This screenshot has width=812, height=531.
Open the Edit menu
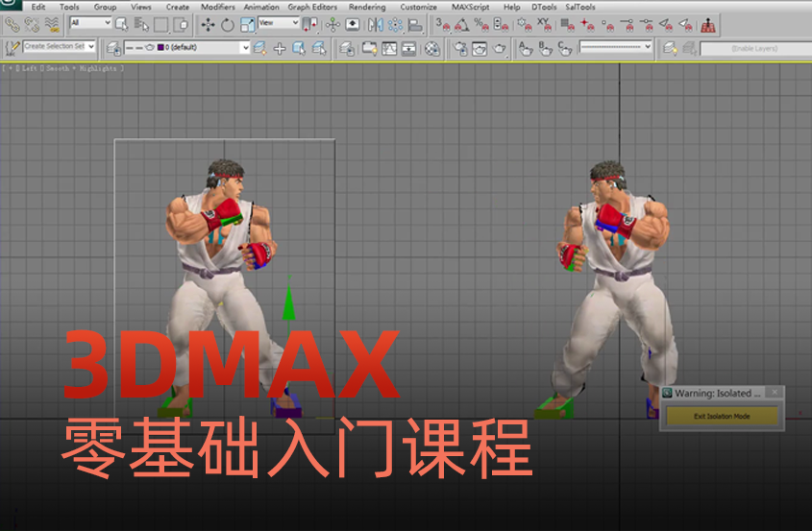tap(38, 7)
